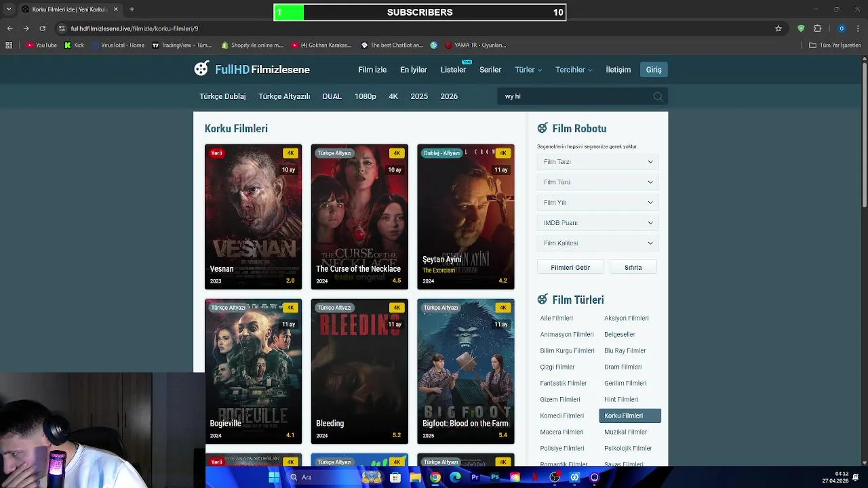Open The Curse of the Necklace poster
Screen dimensions: 868x488
(x=359, y=217)
